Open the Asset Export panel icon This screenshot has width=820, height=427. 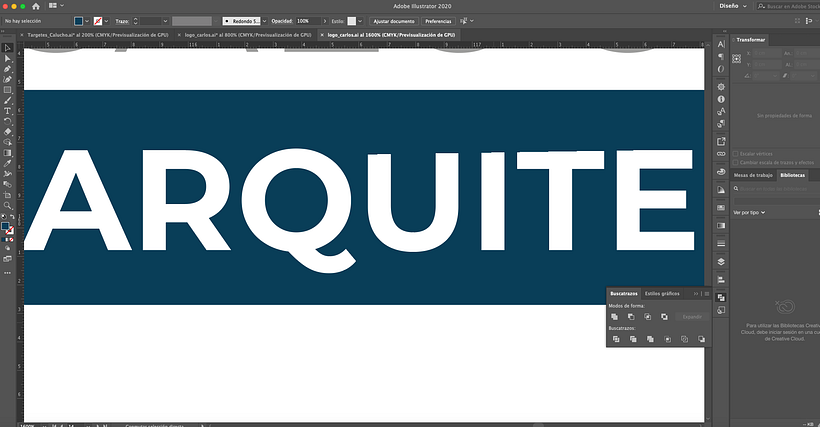click(721, 141)
